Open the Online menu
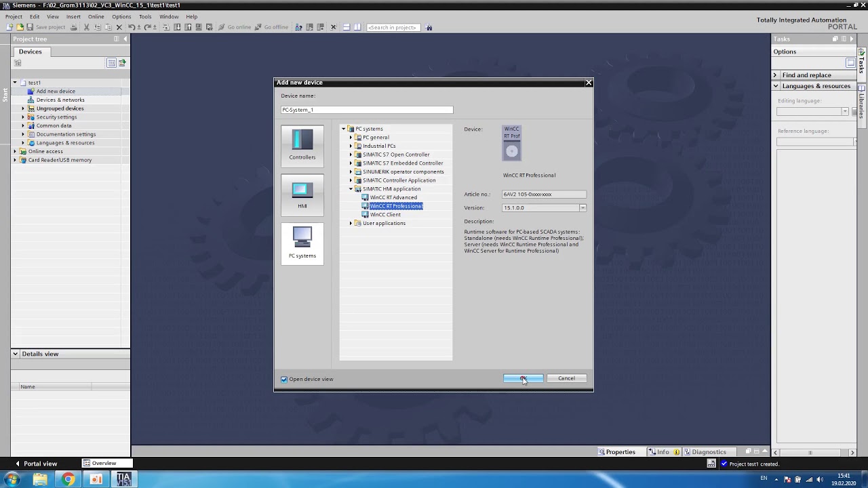The width and height of the screenshot is (868, 488). (96, 16)
